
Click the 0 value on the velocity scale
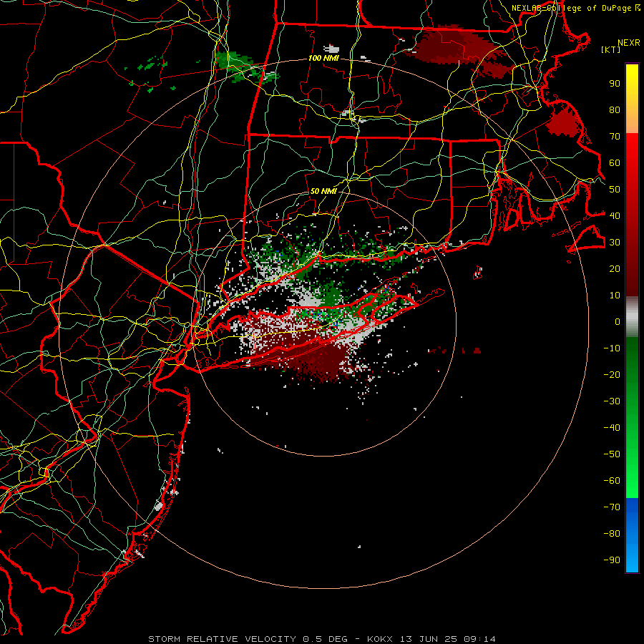(618, 321)
